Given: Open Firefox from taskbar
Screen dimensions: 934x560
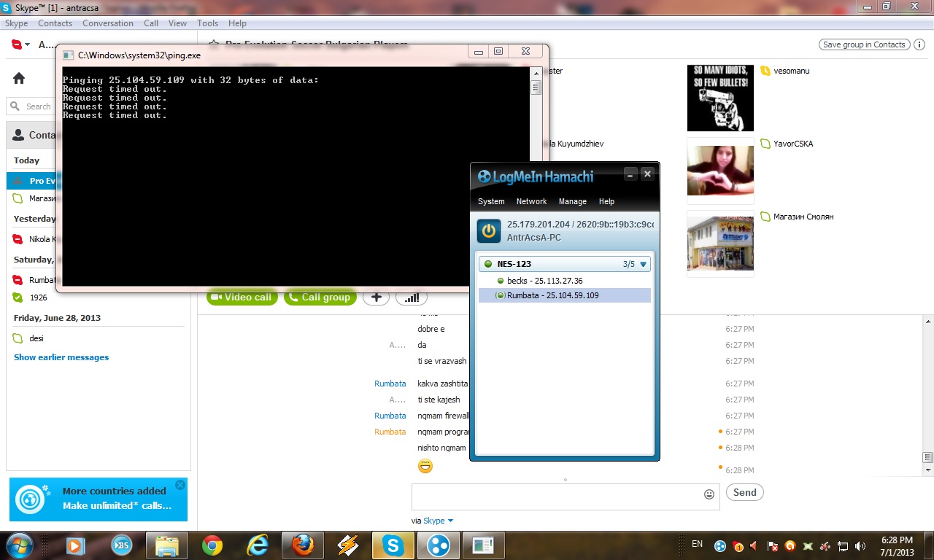Looking at the screenshot, I should (302, 545).
